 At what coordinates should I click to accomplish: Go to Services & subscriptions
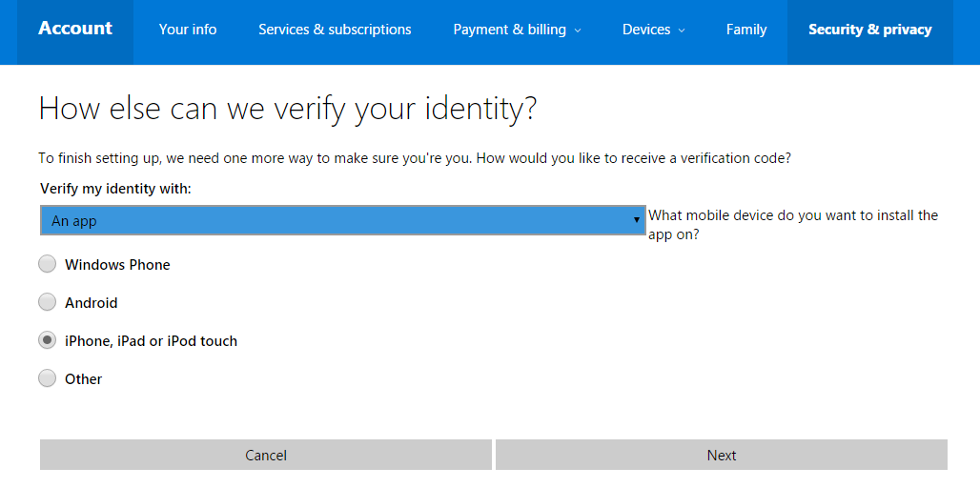pos(335,30)
